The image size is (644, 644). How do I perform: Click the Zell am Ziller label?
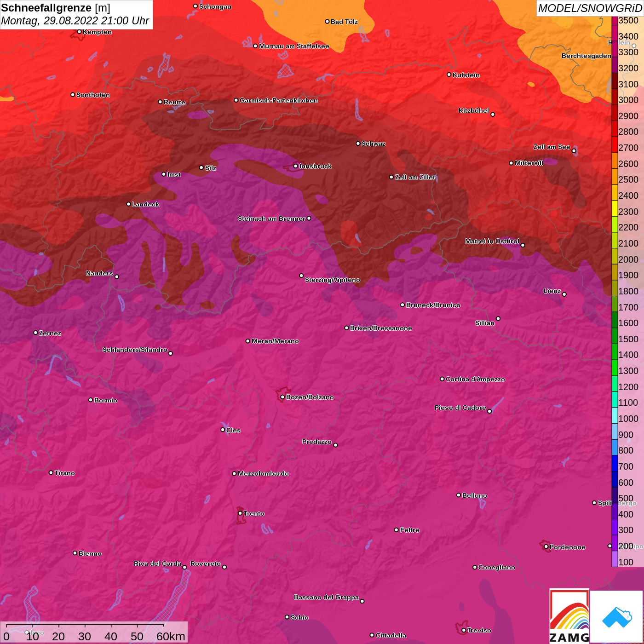click(x=415, y=177)
